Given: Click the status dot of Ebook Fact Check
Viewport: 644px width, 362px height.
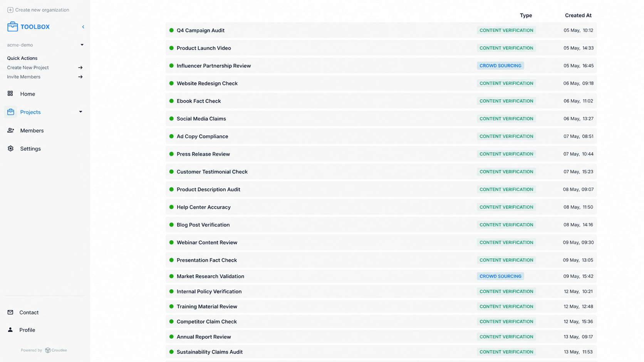Looking at the screenshot, I should (x=171, y=101).
